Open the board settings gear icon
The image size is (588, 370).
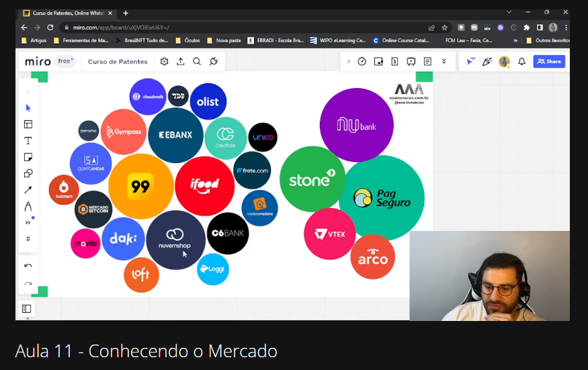[x=164, y=62]
